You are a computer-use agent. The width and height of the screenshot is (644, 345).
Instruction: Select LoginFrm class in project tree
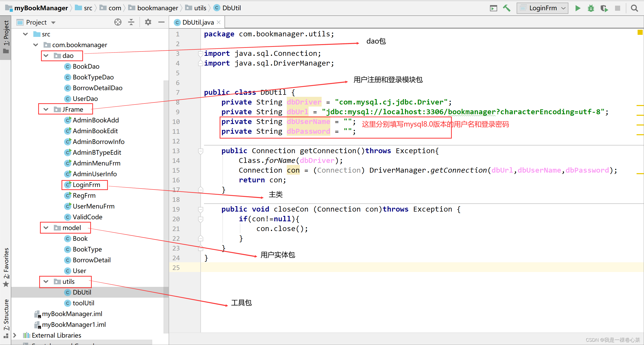point(86,185)
